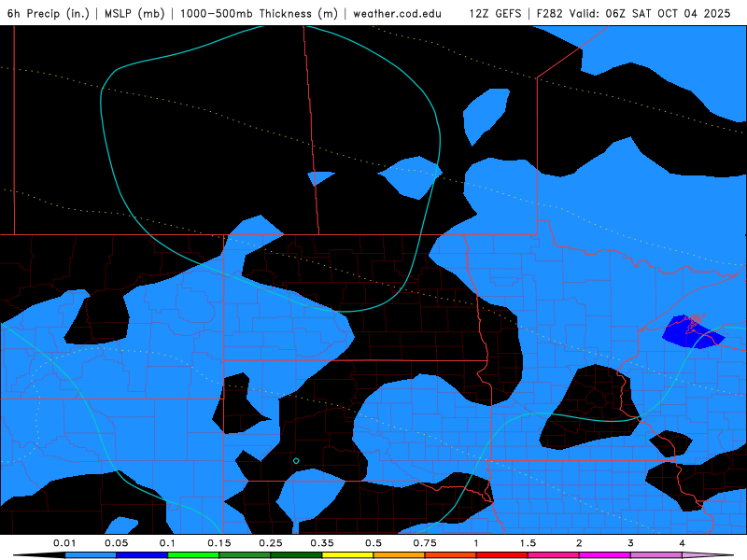Select the light blue 0.01–0.05 legend swatch
Image resolution: width=747 pixels, height=560 pixels.
click(x=91, y=555)
